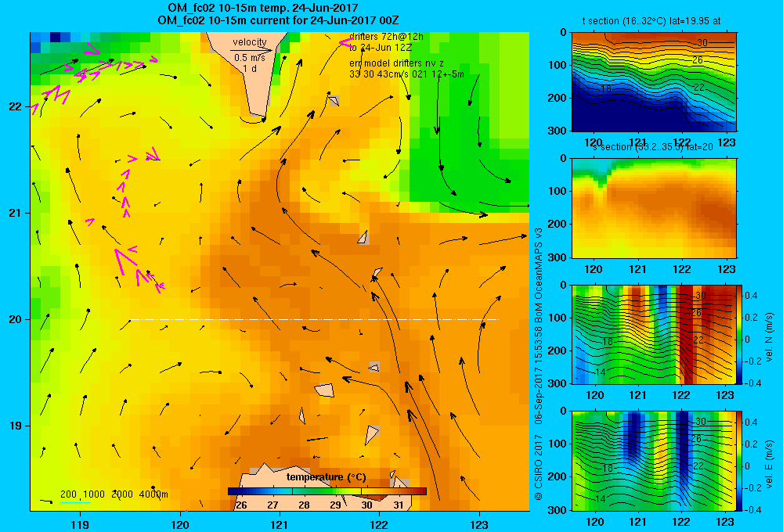Screen dimensions: 783x532
Task: Open the temperature section plot panel
Action: pos(654,82)
